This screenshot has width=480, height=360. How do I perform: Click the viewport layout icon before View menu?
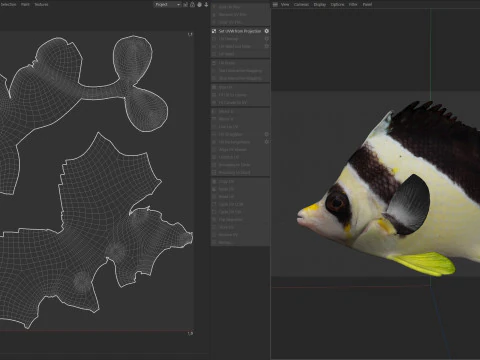pyautogui.click(x=275, y=4)
